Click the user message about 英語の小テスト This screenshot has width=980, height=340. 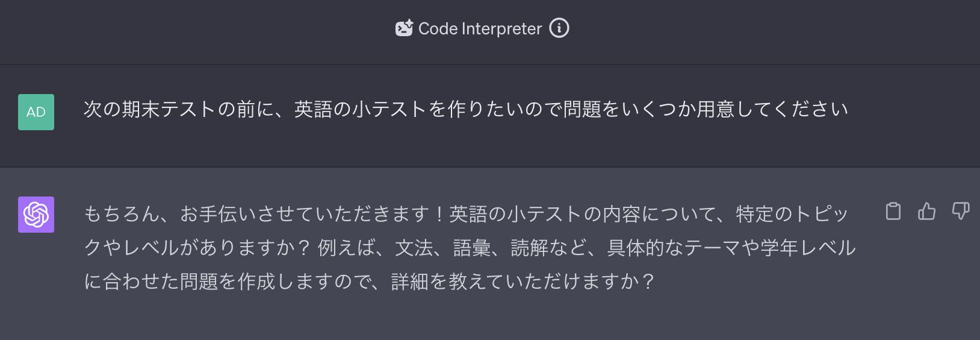click(x=465, y=109)
